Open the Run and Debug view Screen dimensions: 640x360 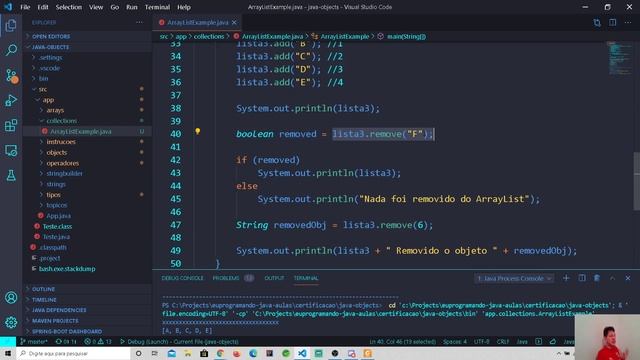click(x=11, y=100)
